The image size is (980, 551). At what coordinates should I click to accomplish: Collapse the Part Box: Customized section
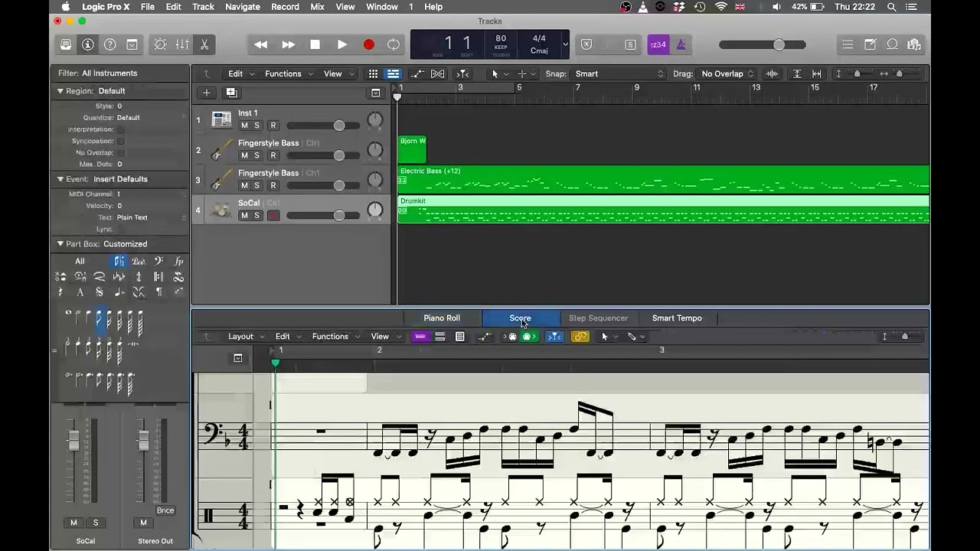click(x=60, y=244)
